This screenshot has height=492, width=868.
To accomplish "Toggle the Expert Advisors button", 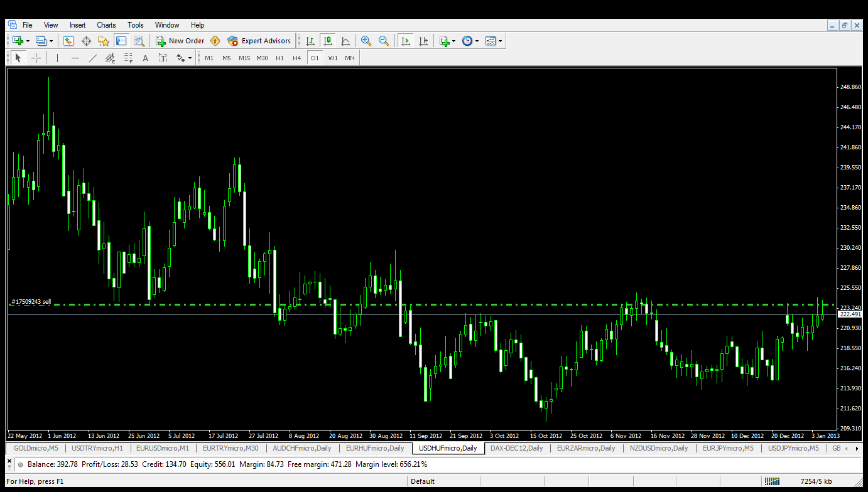I will click(259, 41).
